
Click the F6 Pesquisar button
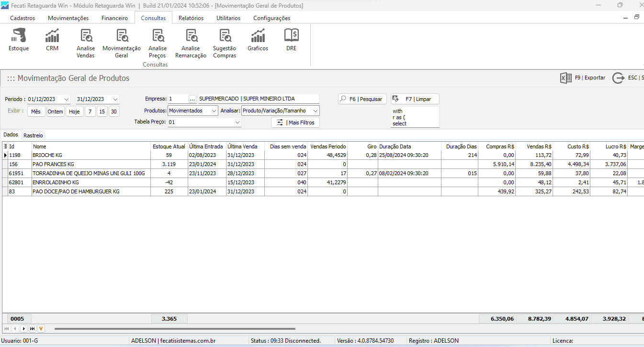coord(362,99)
